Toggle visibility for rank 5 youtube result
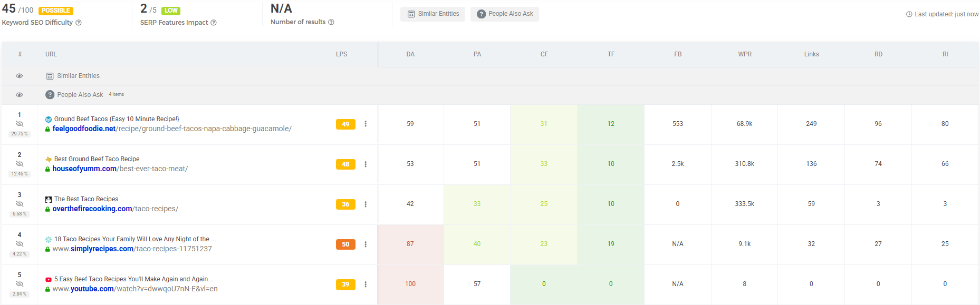 point(20,284)
